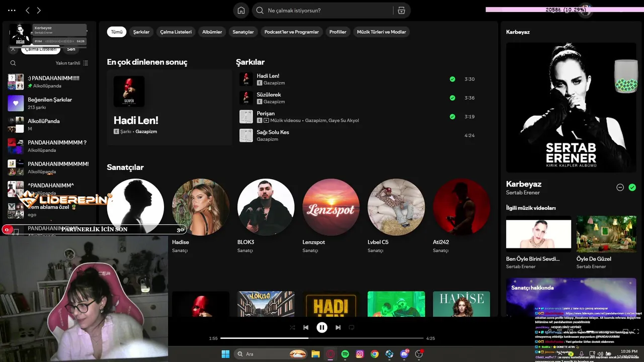Open the Lenzspot artist picture

331,207
